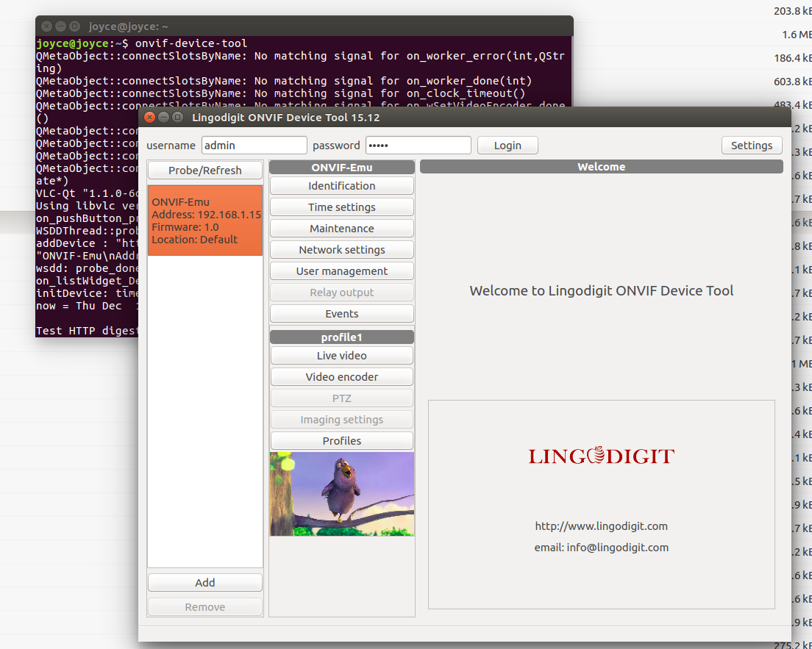812x649 pixels.
Task: Click the profile1 section header
Action: (x=342, y=337)
